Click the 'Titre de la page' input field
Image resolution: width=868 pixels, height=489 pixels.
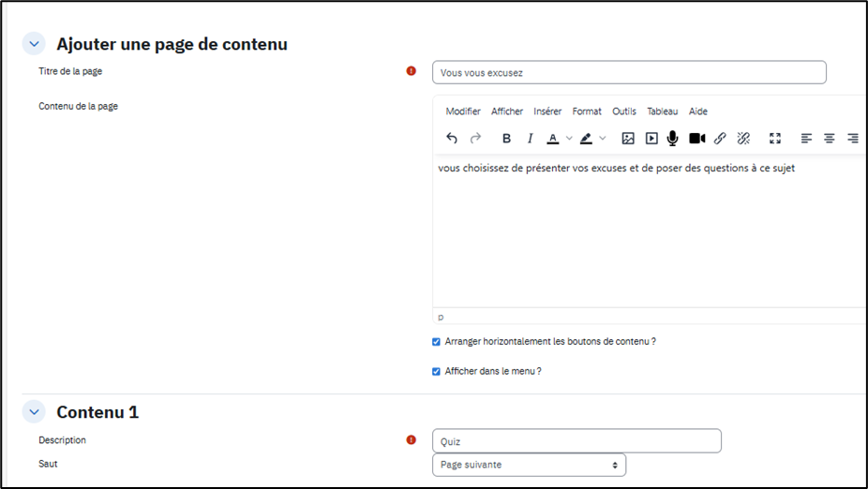pos(629,72)
